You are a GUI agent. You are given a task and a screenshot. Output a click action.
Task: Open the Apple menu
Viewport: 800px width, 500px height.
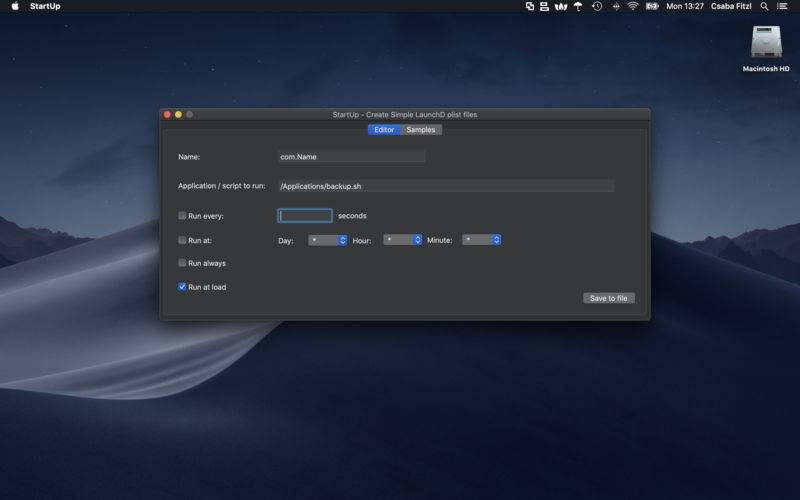coord(15,6)
